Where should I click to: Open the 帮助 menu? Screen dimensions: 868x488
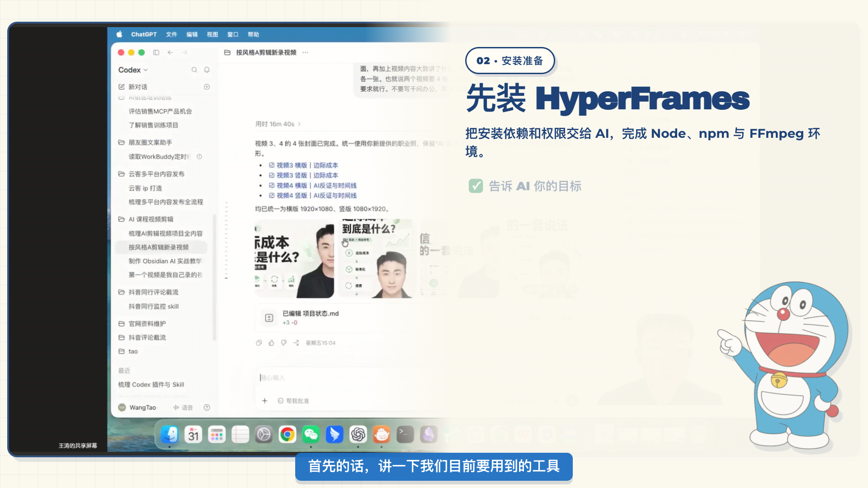253,34
